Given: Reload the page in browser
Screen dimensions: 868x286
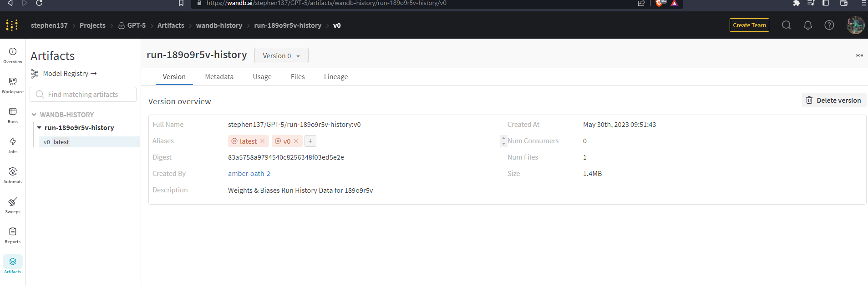Looking at the screenshot, I should click(39, 3).
